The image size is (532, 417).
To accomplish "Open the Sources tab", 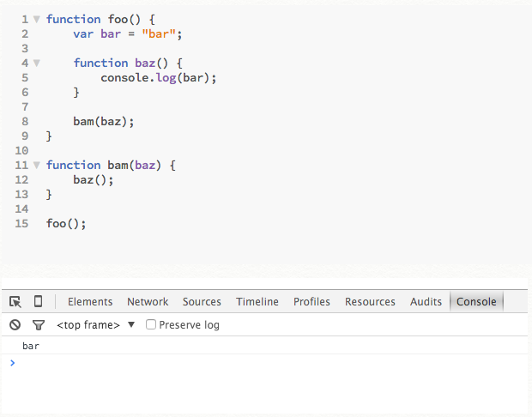I will (202, 302).
